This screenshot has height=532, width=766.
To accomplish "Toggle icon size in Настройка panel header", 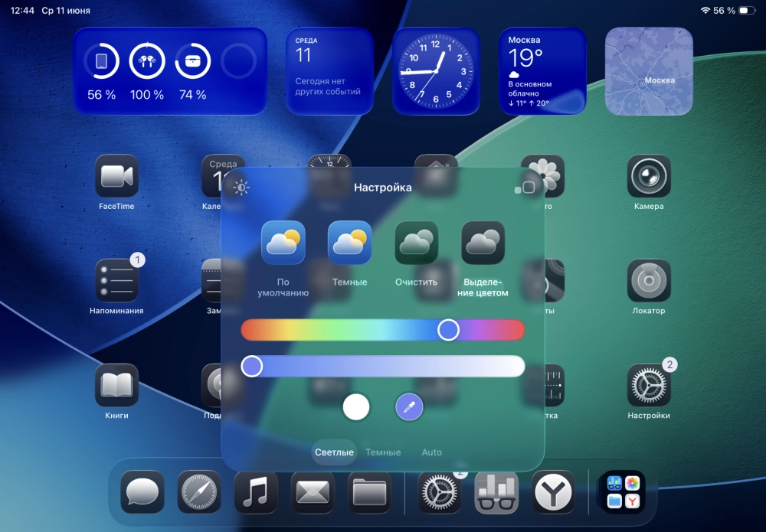I will 525,188.
